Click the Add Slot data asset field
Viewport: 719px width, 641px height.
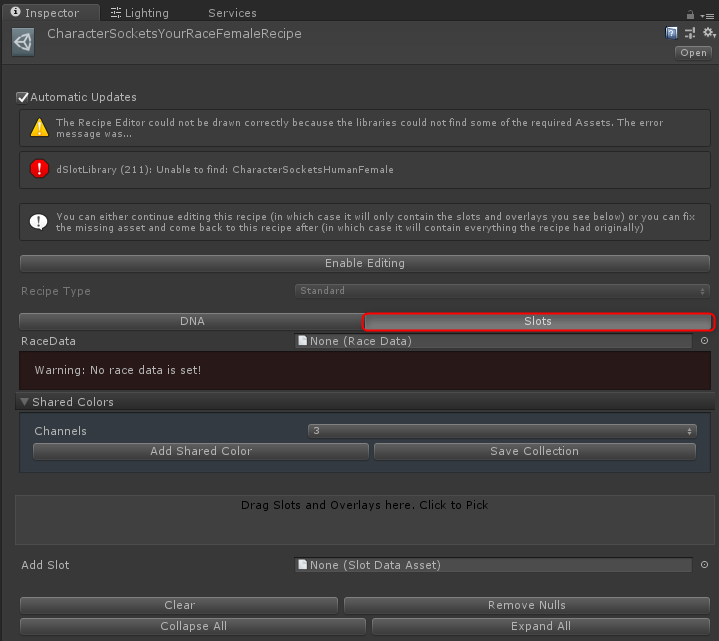click(x=493, y=565)
